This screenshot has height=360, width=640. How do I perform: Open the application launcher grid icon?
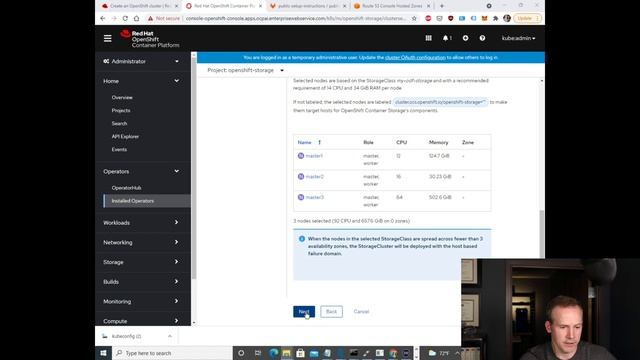(x=428, y=38)
